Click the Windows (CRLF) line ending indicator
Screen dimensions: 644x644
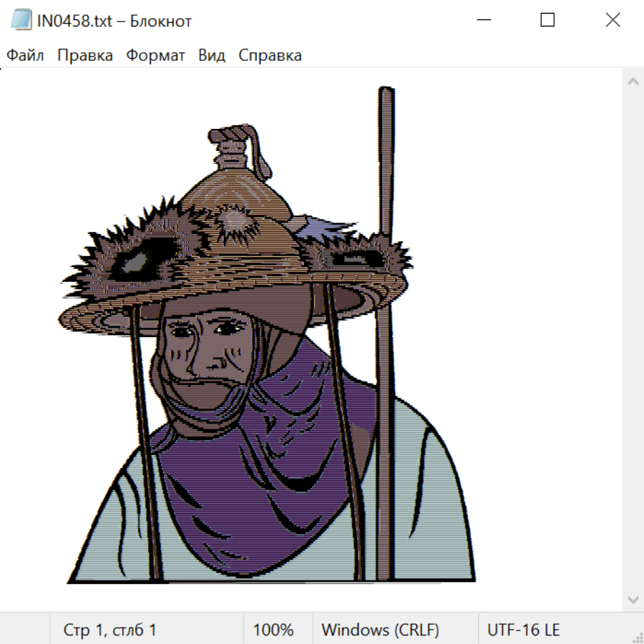(x=380, y=630)
